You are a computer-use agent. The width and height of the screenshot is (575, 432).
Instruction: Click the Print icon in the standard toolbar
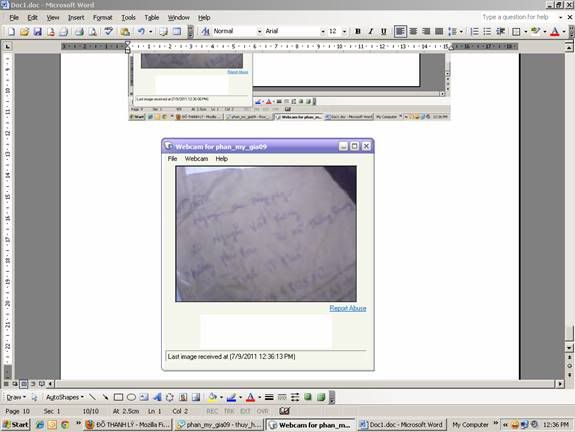point(79,32)
